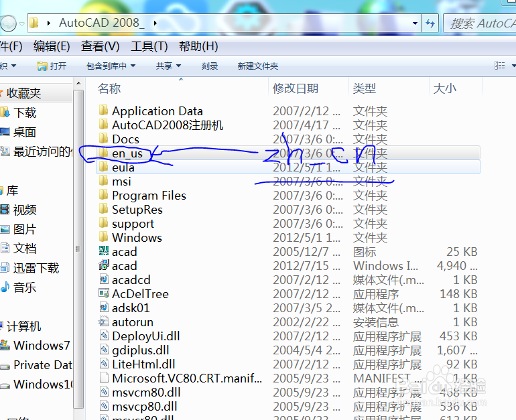Select the acad icon file (25 KB)
The image size is (516, 420).
coord(104,251)
